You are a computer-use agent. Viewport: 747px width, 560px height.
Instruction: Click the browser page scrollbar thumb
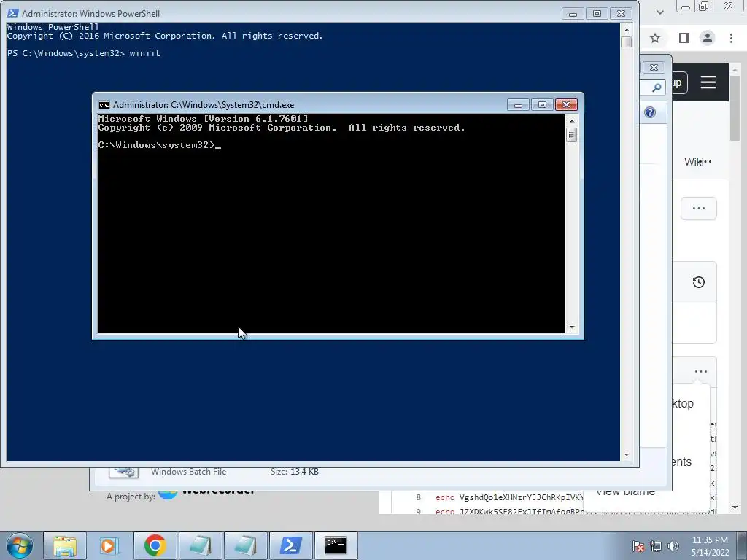735,109
